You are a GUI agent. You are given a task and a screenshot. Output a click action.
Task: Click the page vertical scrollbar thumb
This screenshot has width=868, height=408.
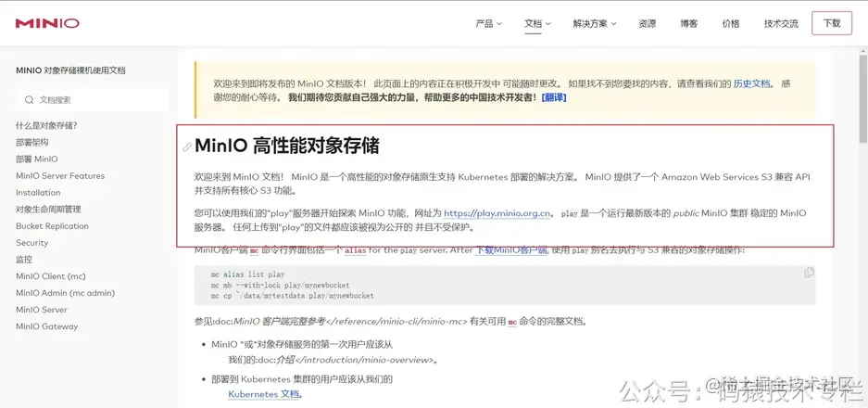863,100
